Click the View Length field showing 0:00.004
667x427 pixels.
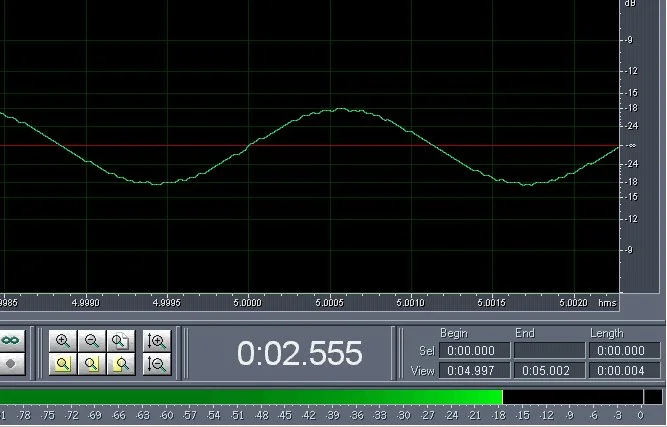[x=623, y=371]
